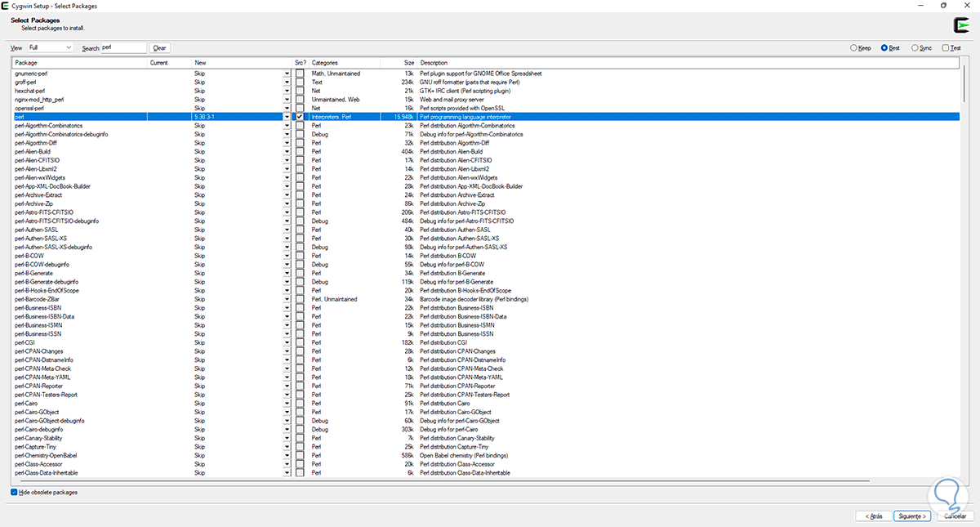Viewport: 980px width, 527px height.
Task: Select the perl-Class-Accessor row
Action: [486, 464]
